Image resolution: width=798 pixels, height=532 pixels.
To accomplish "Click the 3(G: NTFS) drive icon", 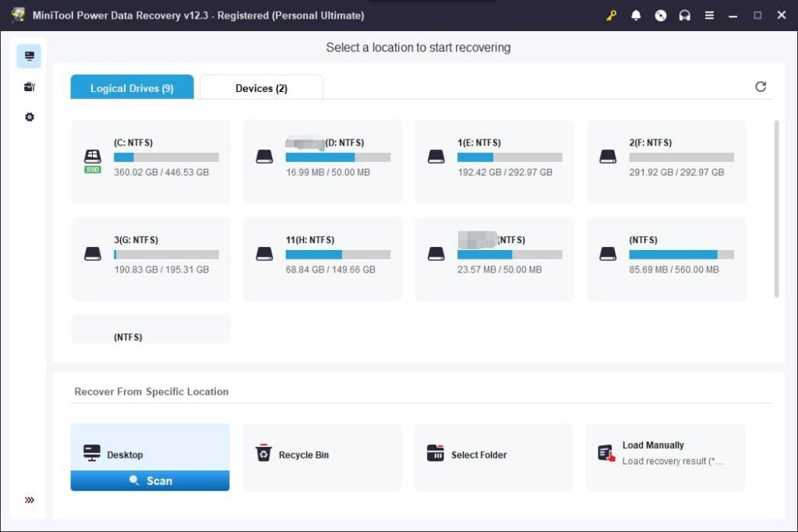I will point(93,253).
